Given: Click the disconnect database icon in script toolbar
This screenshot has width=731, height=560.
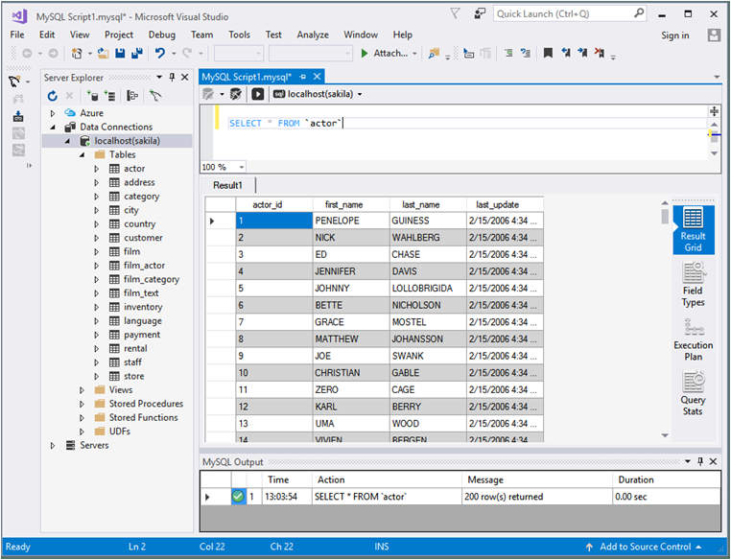Looking at the screenshot, I should tap(236, 94).
